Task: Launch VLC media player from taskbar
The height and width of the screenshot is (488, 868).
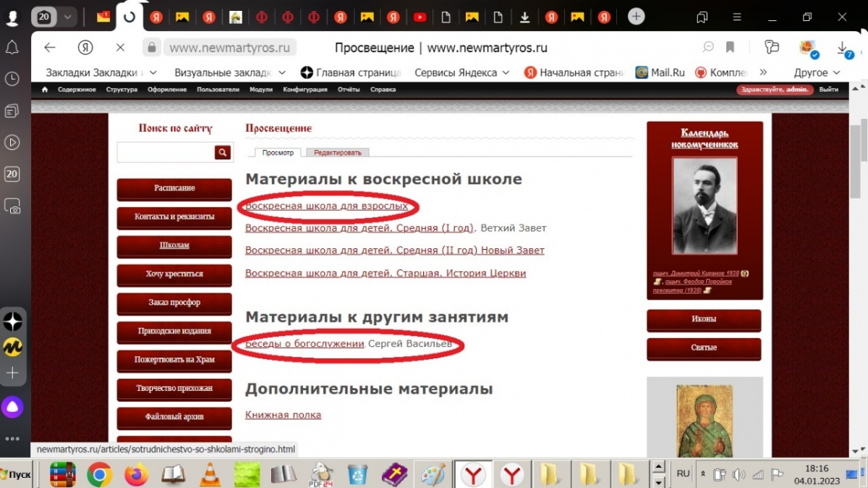Action: point(210,475)
